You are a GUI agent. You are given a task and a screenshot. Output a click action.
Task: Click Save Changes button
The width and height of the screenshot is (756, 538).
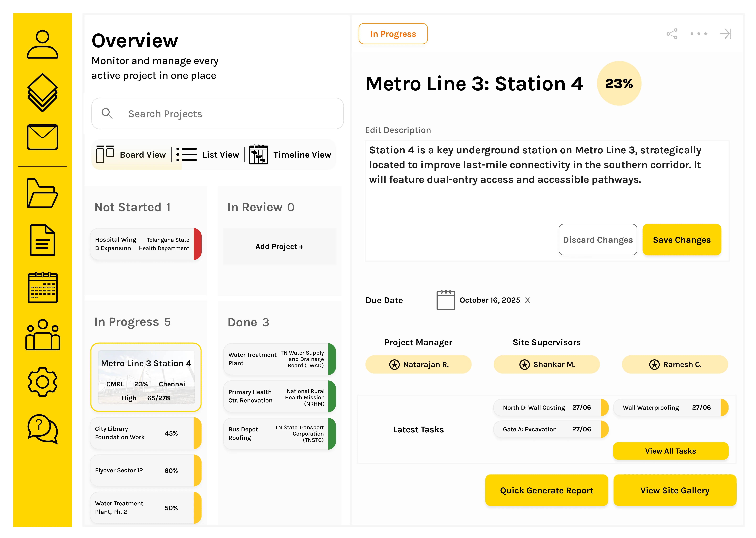[682, 240]
